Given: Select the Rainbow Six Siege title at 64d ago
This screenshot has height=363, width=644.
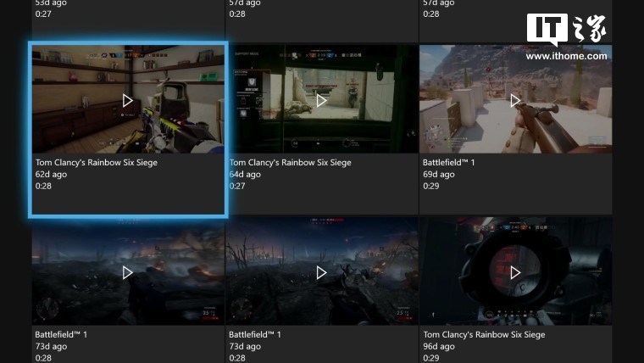Looking at the screenshot, I should 290,162.
